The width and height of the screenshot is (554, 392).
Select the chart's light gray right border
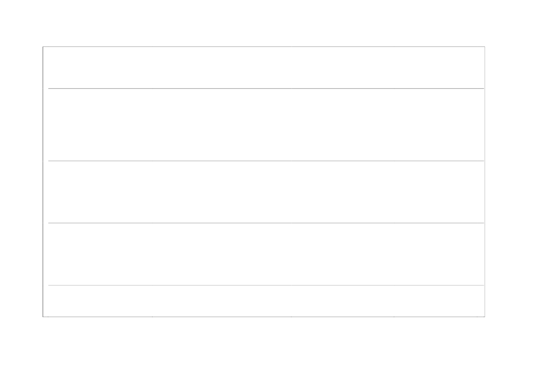coord(485,182)
